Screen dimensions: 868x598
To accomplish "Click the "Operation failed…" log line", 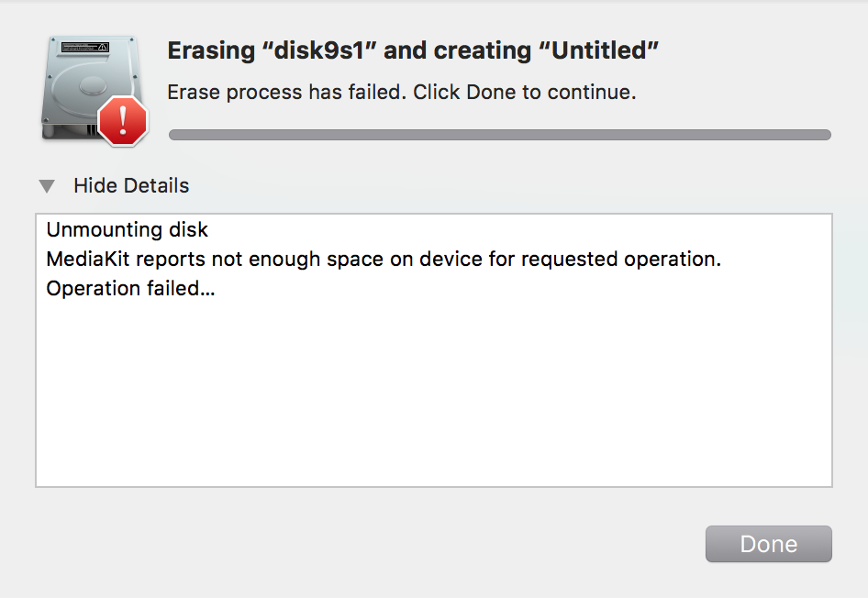I will tap(130, 288).
